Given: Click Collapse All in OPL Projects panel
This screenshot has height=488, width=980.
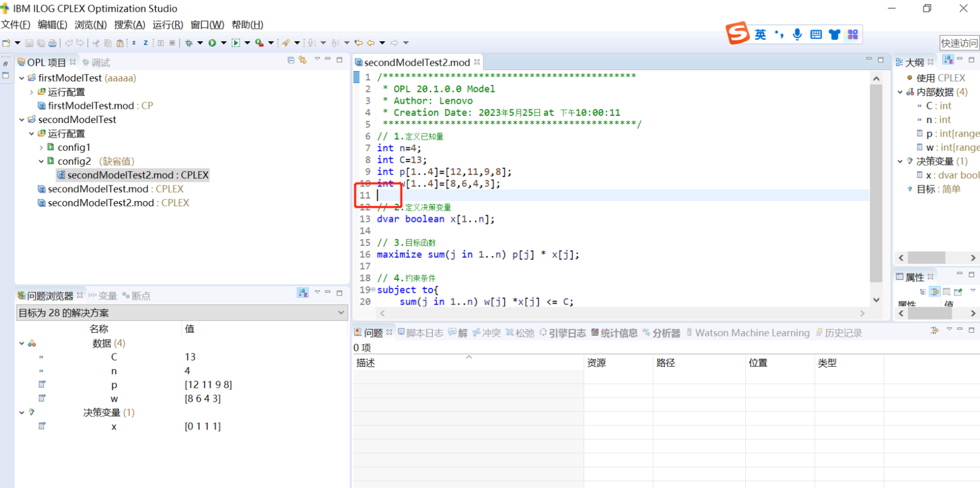Looking at the screenshot, I should coord(291,60).
